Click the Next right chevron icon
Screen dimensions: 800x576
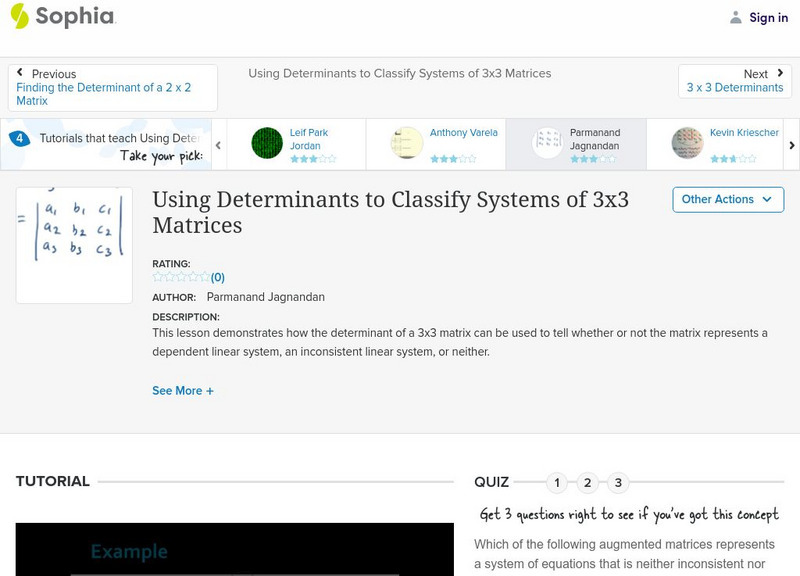[x=780, y=73]
